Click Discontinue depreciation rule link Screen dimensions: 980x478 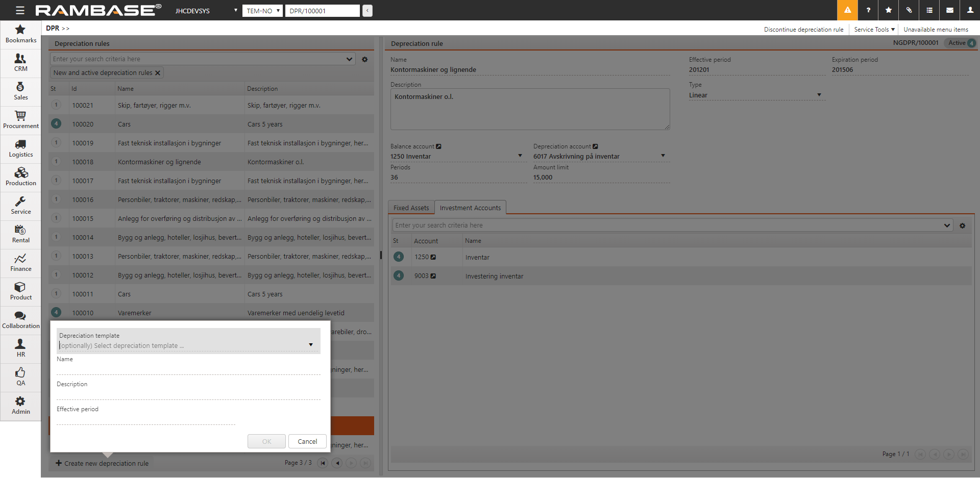point(803,30)
